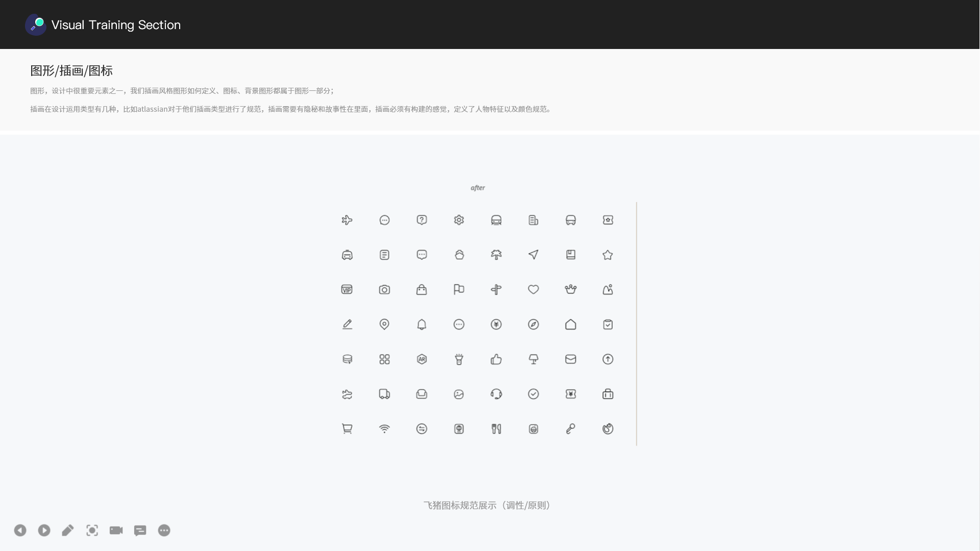
Task: Open more options ellipsis in presentation toolbar
Action: coord(164,531)
